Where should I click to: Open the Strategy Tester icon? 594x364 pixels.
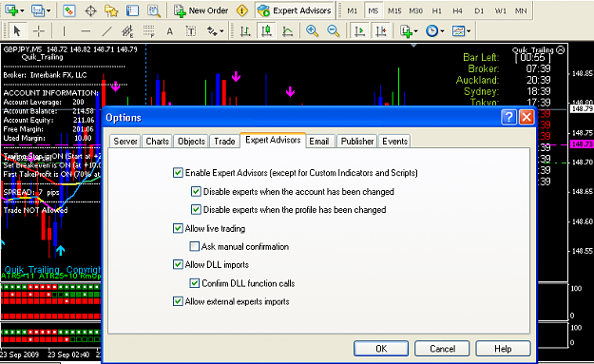153,10
